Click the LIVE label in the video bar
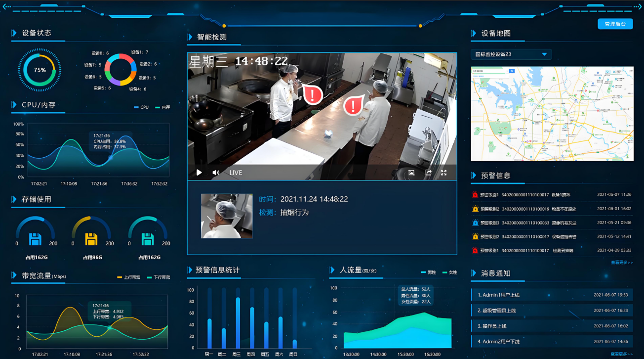 (236, 173)
